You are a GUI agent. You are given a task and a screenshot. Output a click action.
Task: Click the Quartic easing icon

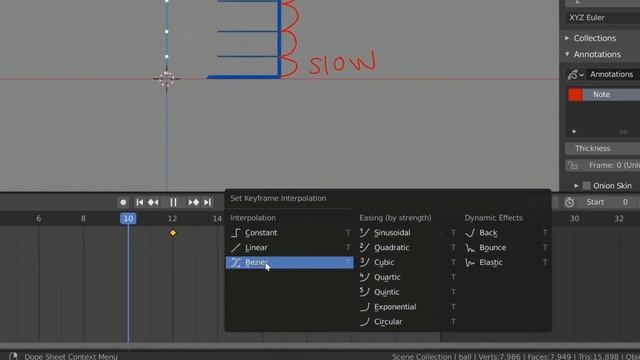(x=364, y=277)
